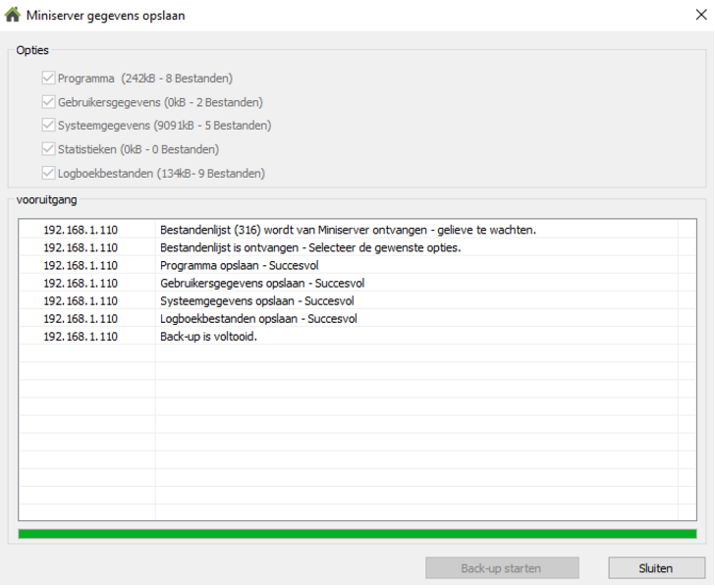Viewport: 715px width, 588px height.
Task: Select the 'Bestandenlijst (316) wordt van Miniserver ontvangen' message
Action: (x=347, y=230)
